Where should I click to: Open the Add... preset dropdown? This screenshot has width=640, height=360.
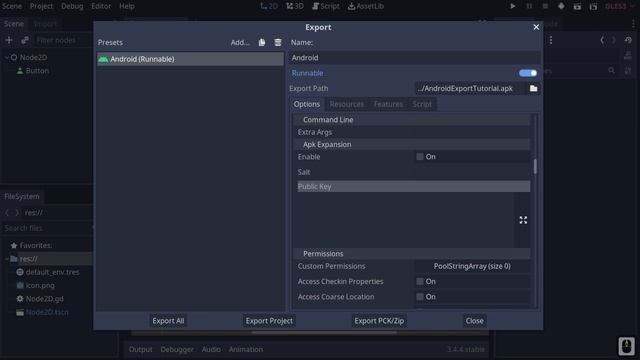coord(240,42)
